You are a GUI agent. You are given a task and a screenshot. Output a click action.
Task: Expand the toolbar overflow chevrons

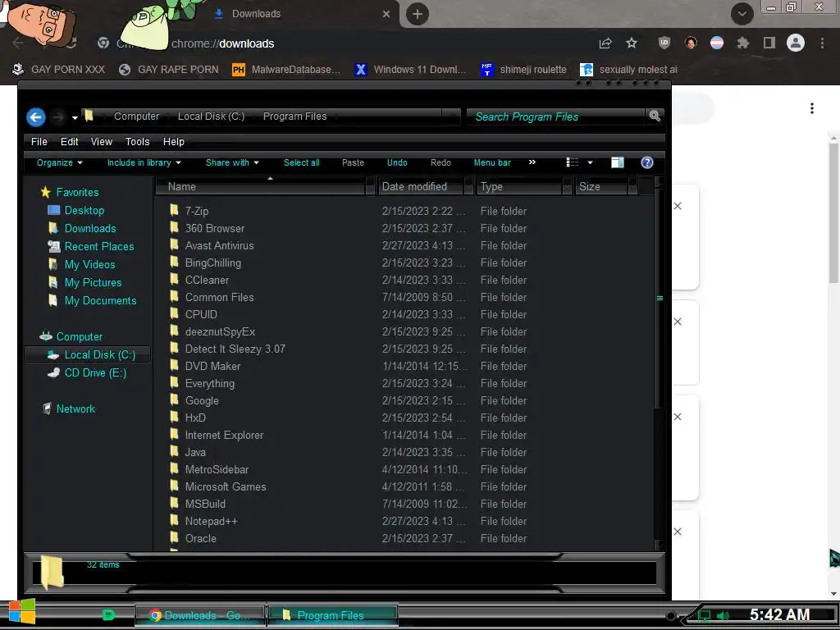tap(532, 162)
